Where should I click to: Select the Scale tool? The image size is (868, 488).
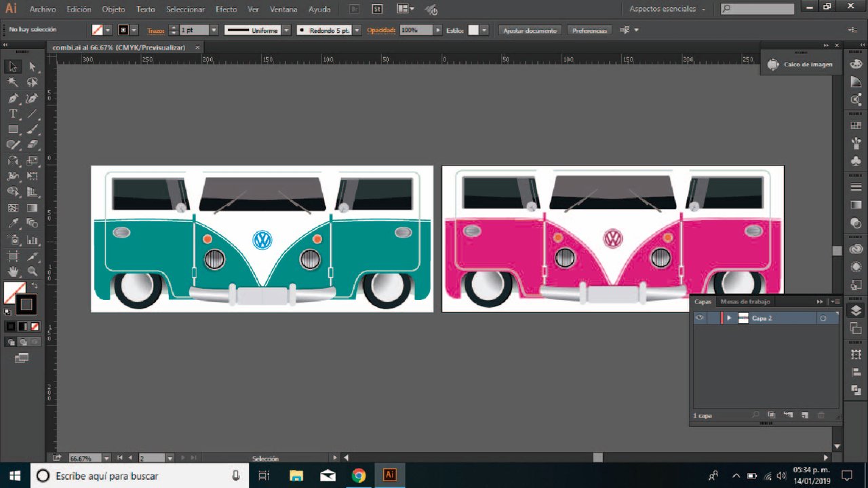coord(32,160)
